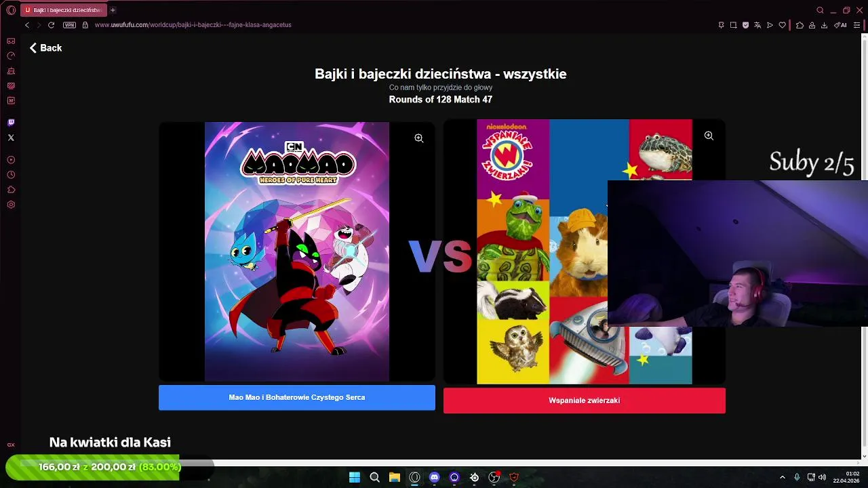Expand the system tray hidden icons chevron

point(782,477)
